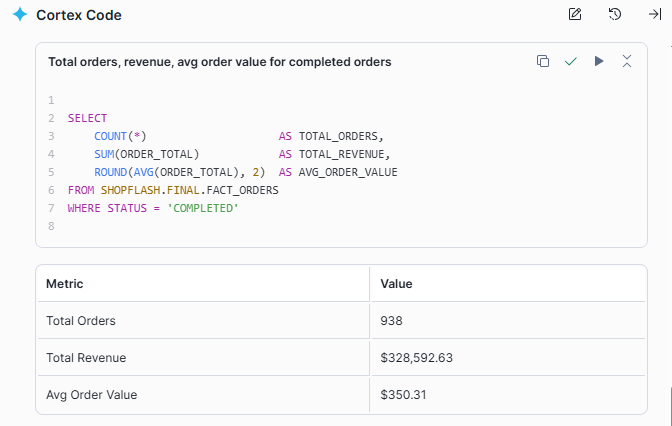
Task: Click the SELECT keyword on line 2
Action: click(x=87, y=118)
